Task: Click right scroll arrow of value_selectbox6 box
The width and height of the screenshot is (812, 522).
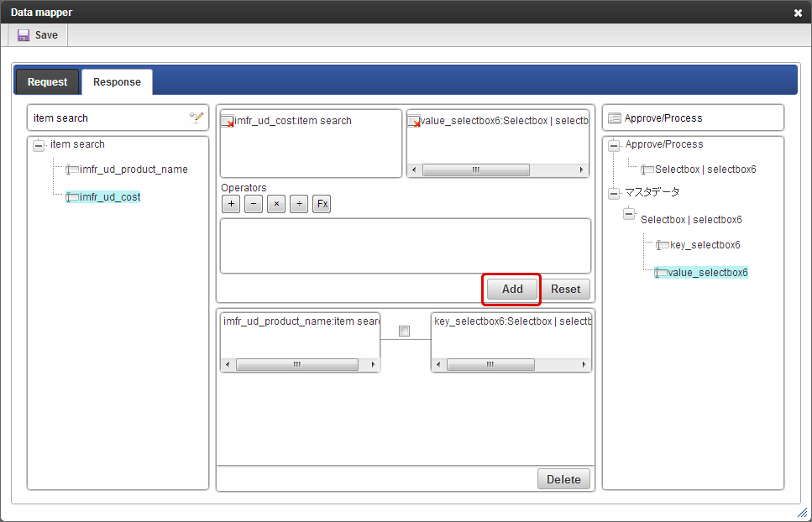Action: click(x=582, y=170)
